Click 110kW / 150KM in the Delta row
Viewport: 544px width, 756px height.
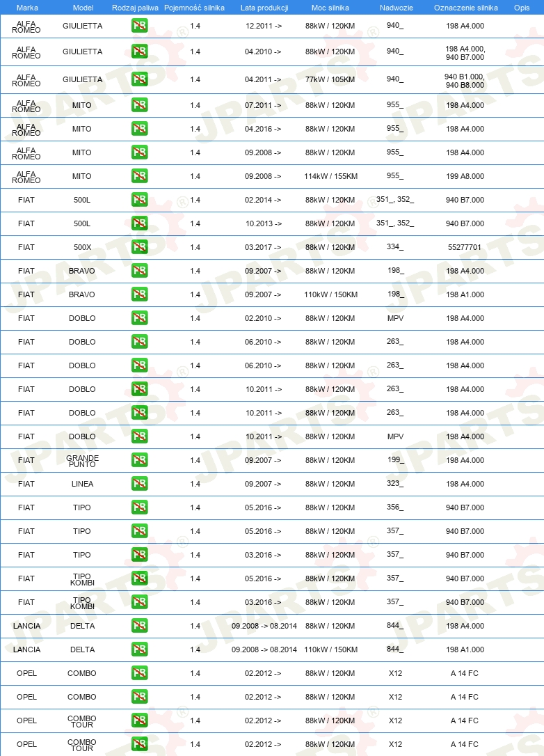click(x=330, y=650)
